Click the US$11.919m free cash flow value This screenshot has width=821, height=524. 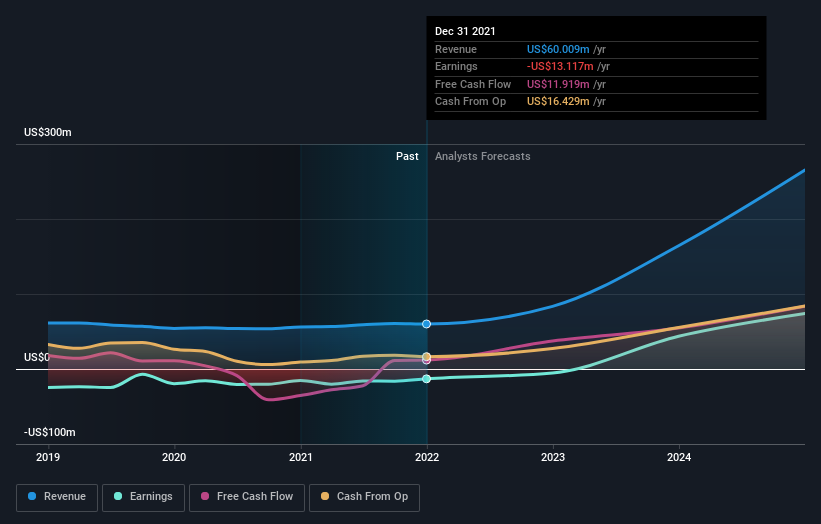coord(558,84)
